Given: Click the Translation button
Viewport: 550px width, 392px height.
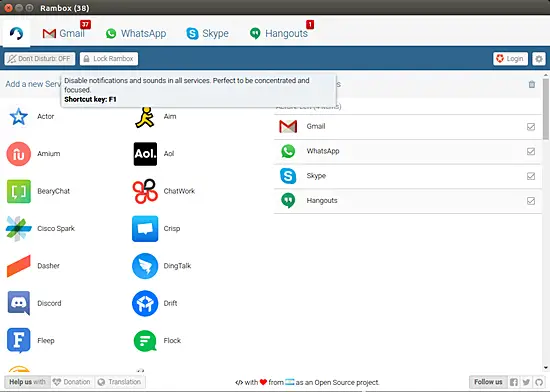Looking at the screenshot, I should pos(120,382).
